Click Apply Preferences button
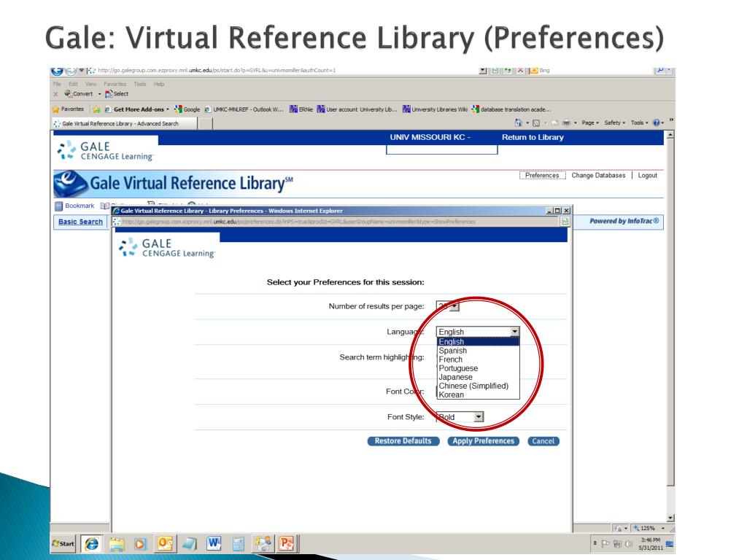 click(x=484, y=441)
